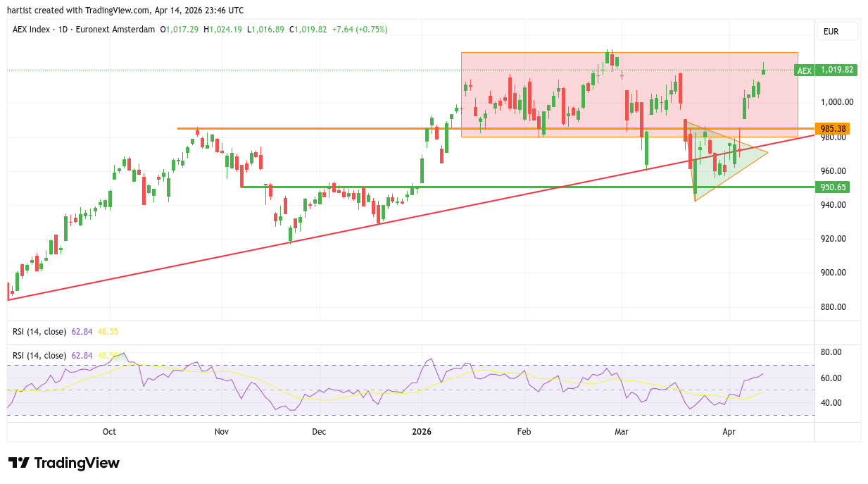Viewport: 868px width, 484px height.
Task: Open the EUR currency selector
Action: point(836,32)
